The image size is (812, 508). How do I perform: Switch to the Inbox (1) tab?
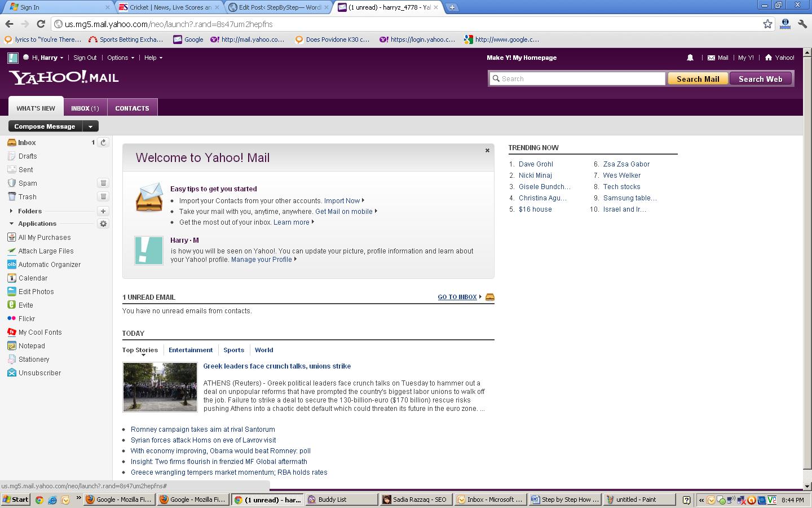85,108
